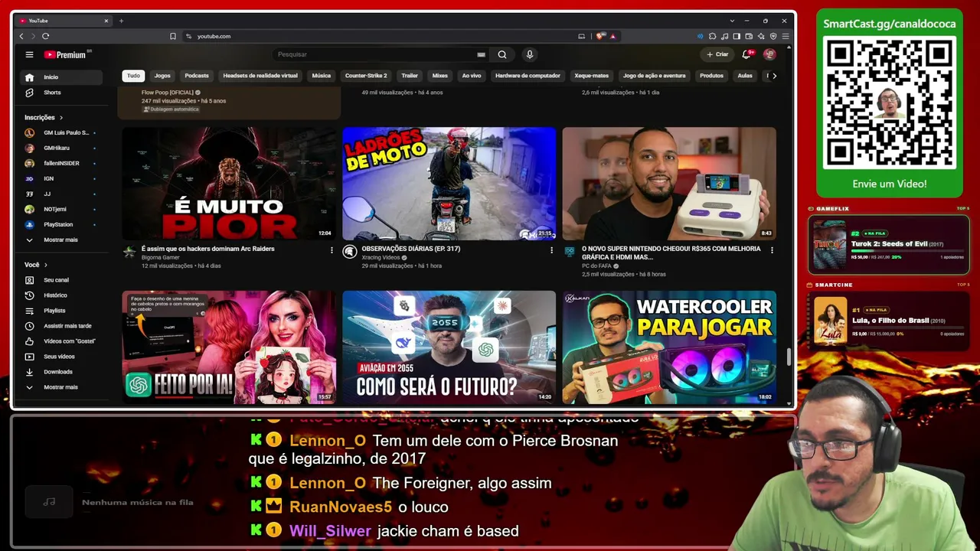Open Seus vídeos in the sidebar
980x551 pixels.
61,357
